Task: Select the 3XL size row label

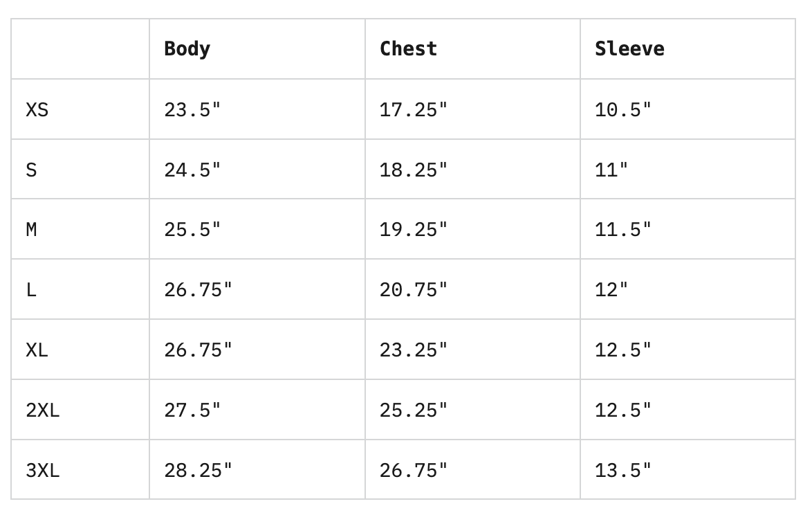Action: [43, 471]
